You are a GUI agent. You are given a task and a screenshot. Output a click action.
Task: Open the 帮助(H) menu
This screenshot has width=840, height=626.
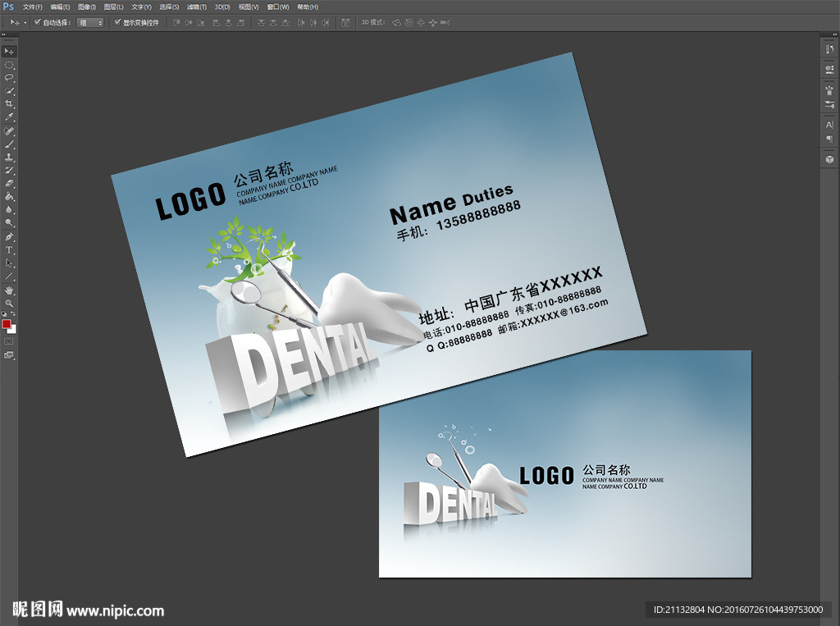pos(308,7)
